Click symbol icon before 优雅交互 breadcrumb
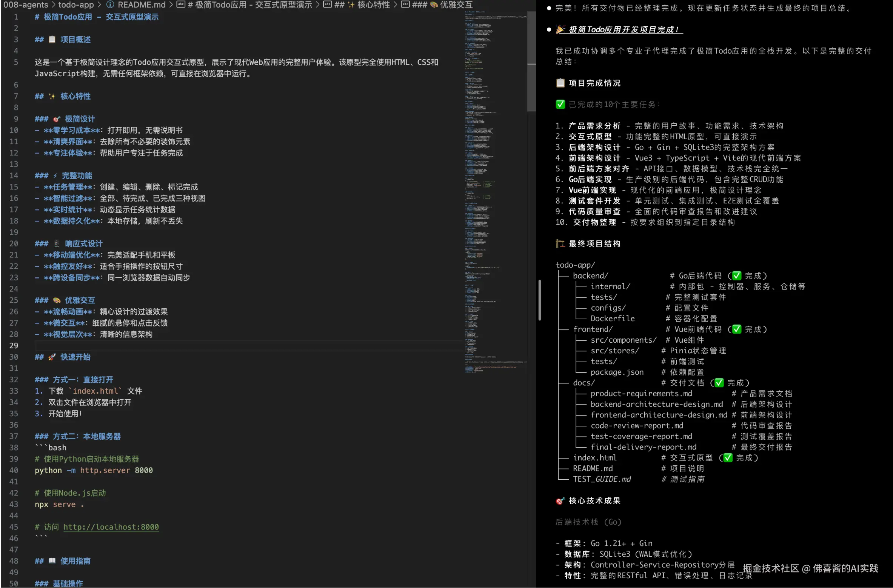893x588 pixels. point(405,5)
